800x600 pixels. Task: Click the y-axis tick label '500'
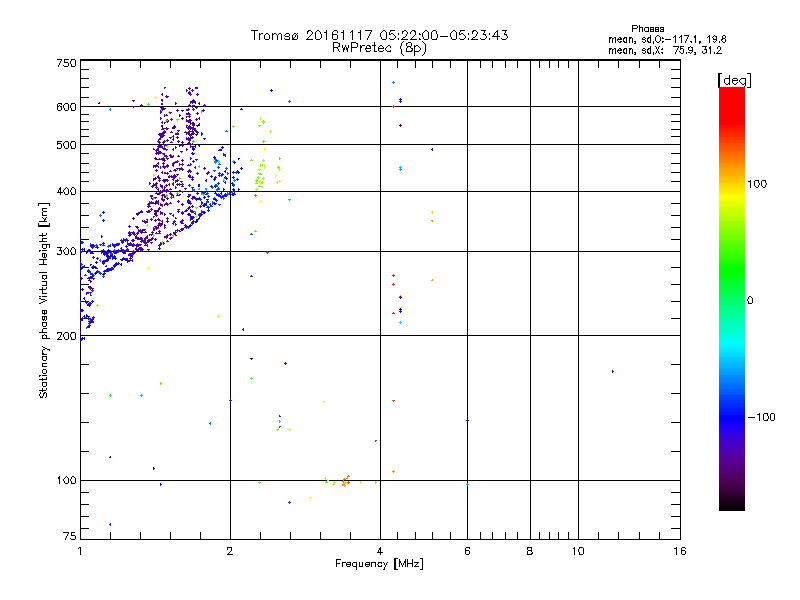pyautogui.click(x=66, y=145)
